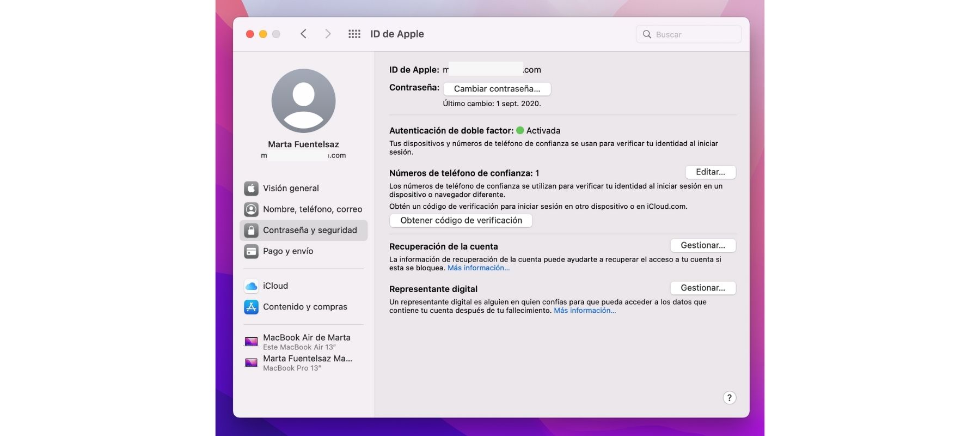
Task: Select Contraseña y seguridad in sidebar
Action: click(x=303, y=231)
